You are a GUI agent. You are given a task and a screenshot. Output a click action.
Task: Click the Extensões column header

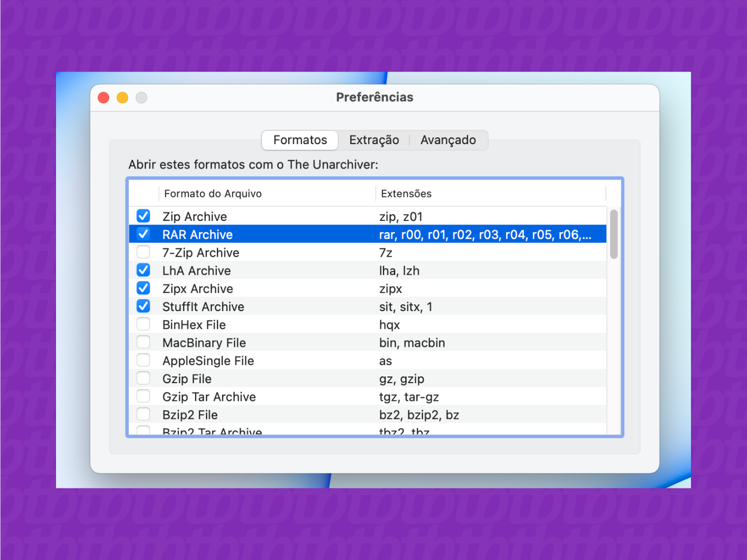(x=491, y=193)
